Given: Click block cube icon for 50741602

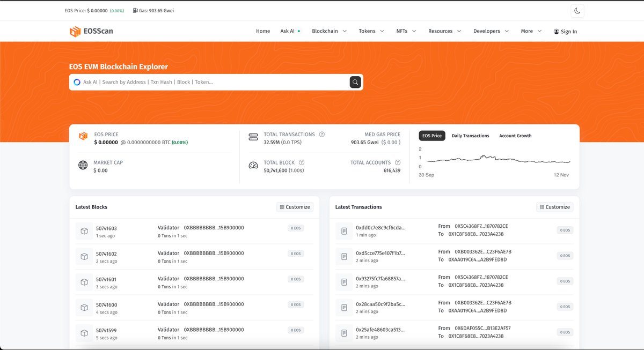Looking at the screenshot, I should pyautogui.click(x=84, y=257).
